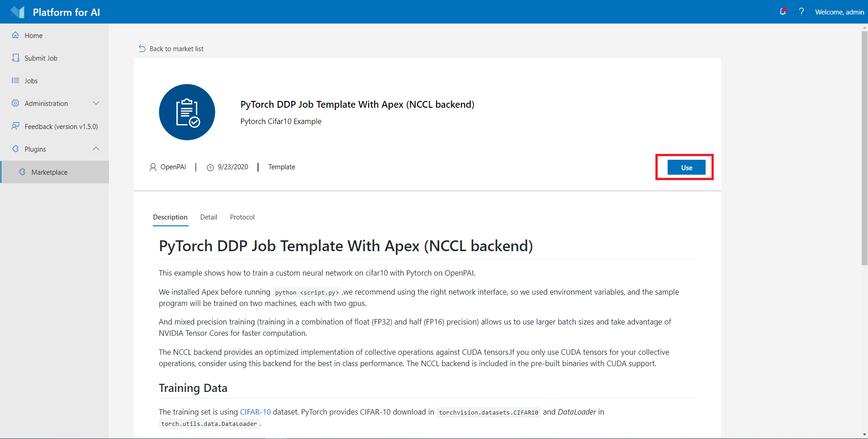
Task: Click the Platform for AI logo
Action: point(18,12)
